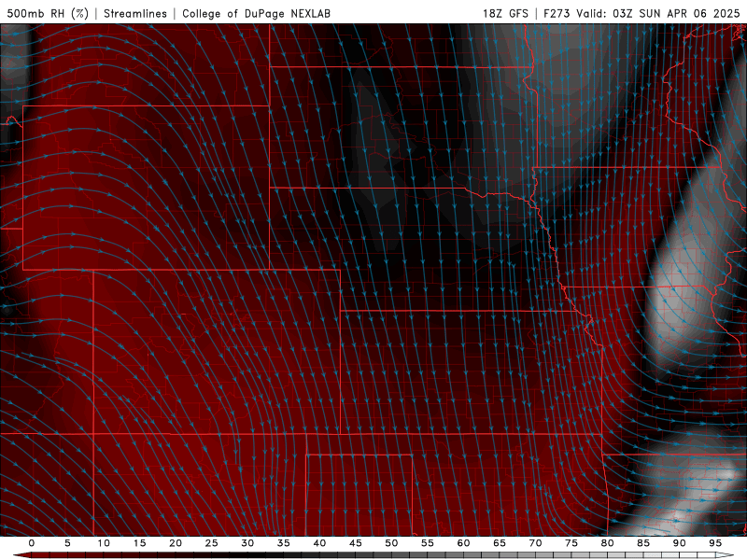
Task: Click the '0' colorbar scale label
Action: 32,543
